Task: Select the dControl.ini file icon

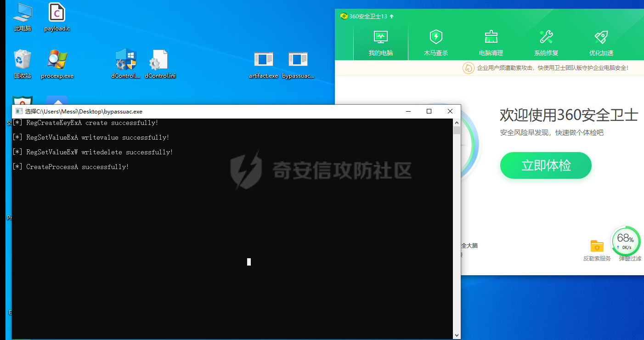Action: pyautogui.click(x=160, y=64)
